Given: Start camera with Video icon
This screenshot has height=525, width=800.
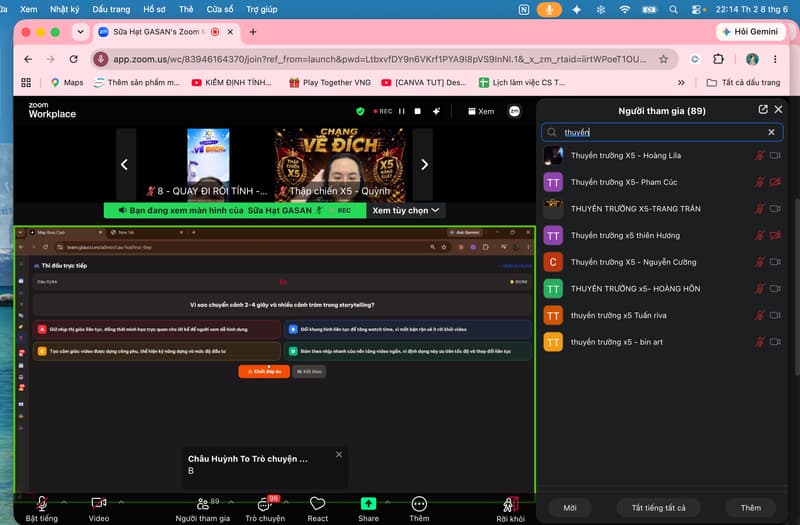Looking at the screenshot, I should pyautogui.click(x=98, y=504).
